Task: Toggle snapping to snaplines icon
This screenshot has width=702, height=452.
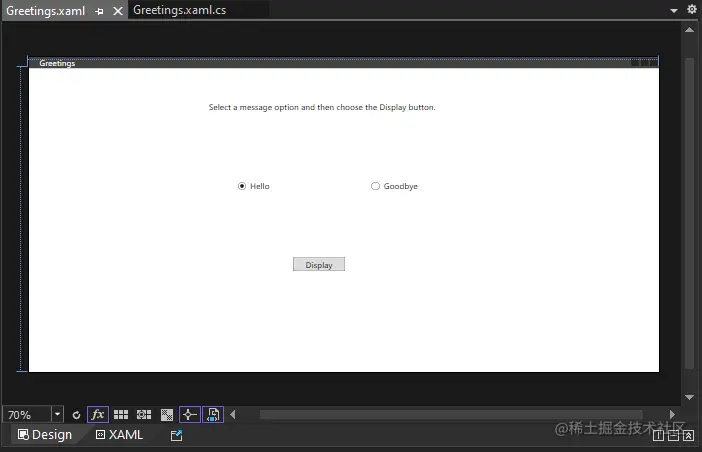Action: [190, 414]
